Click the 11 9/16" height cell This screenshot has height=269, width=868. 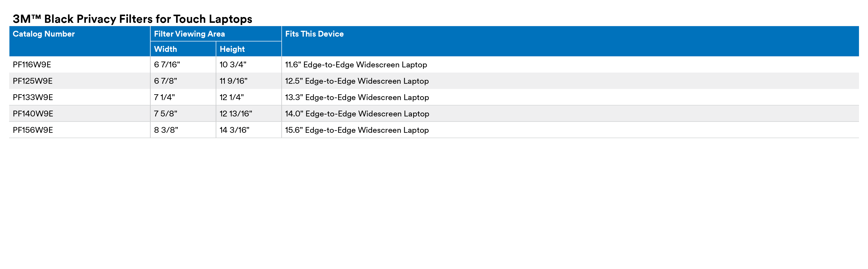(x=233, y=81)
